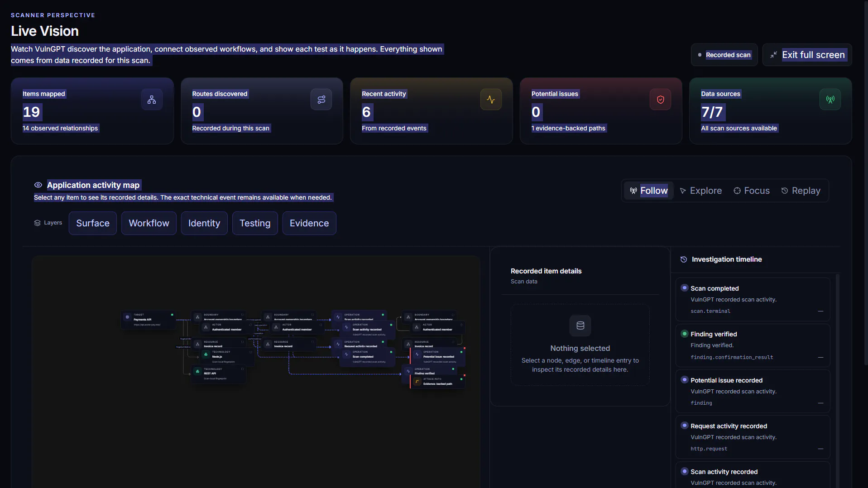The width and height of the screenshot is (868, 488).
Task: Click database icon above Nothing selected
Action: tap(580, 325)
